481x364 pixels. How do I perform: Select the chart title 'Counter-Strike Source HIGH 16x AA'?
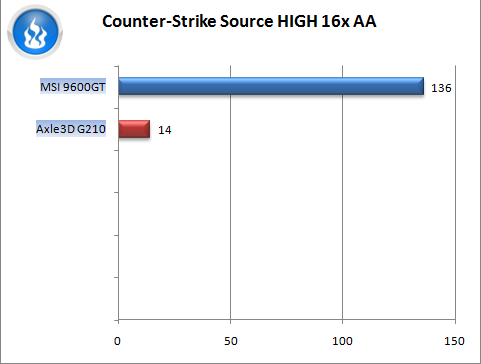(x=239, y=21)
